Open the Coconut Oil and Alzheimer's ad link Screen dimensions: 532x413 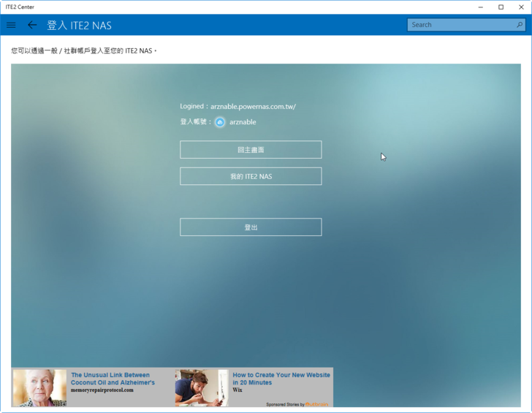(x=113, y=379)
